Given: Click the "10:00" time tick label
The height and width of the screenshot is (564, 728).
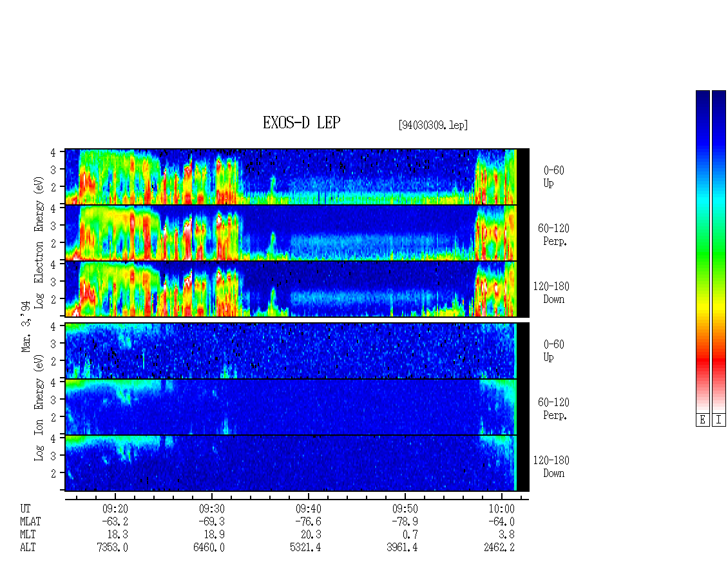Looking at the screenshot, I should coord(501,509).
